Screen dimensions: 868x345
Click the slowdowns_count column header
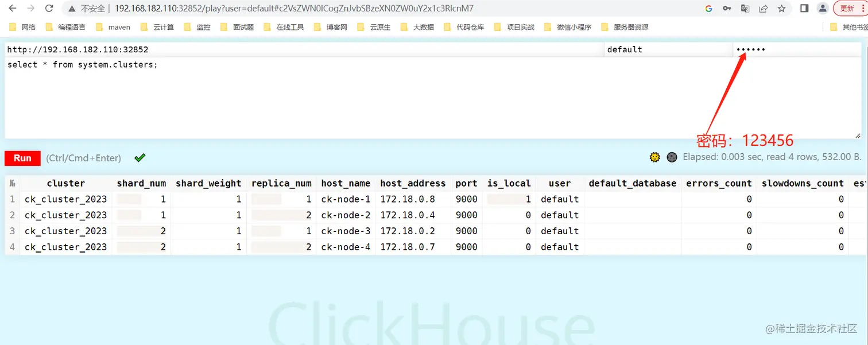[803, 184]
